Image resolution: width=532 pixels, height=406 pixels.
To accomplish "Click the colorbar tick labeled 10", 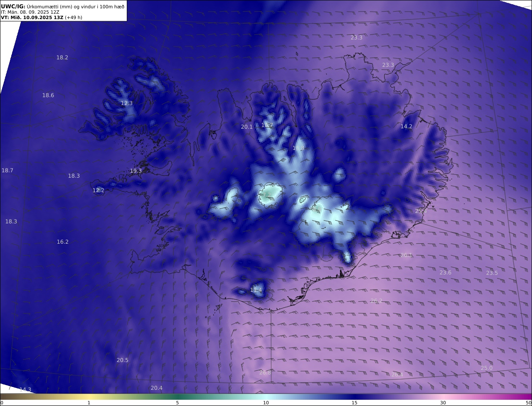I will point(266,403).
